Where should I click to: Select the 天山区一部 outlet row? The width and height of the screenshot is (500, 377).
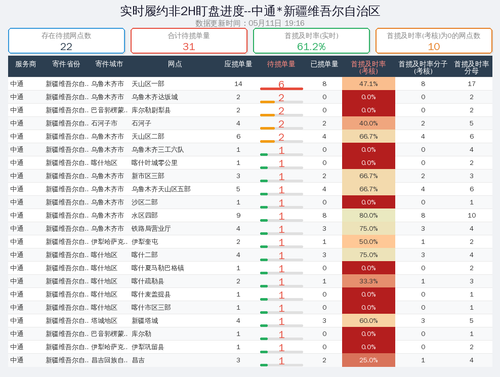click(x=250, y=84)
